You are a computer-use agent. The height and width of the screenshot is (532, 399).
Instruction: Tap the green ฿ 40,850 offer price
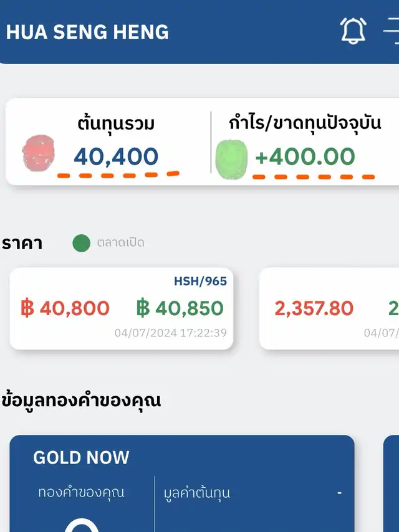point(180,308)
